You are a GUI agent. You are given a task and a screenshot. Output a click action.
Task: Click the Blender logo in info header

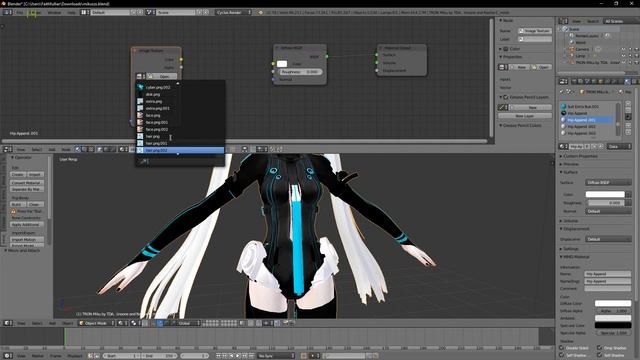tap(261, 13)
